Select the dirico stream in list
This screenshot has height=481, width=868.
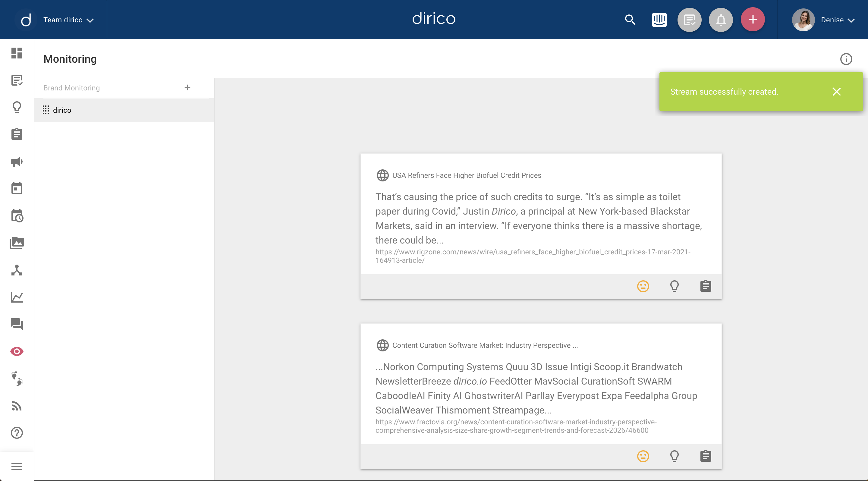[x=124, y=110]
